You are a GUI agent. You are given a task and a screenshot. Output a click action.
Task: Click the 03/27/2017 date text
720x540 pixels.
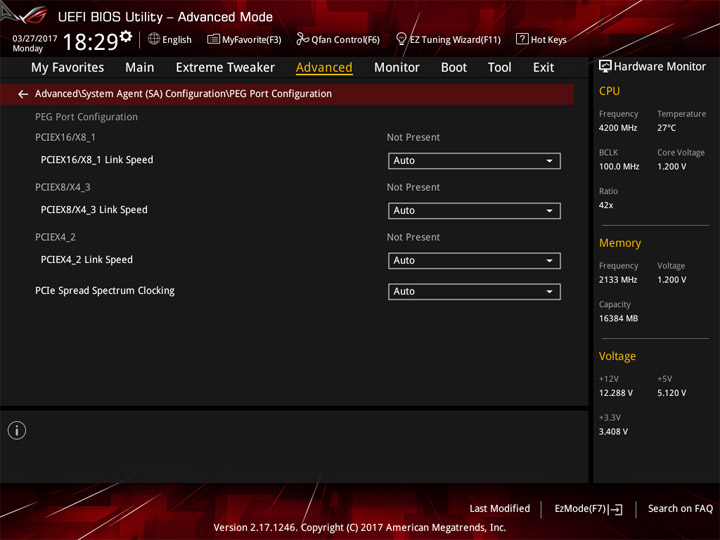(x=35, y=39)
